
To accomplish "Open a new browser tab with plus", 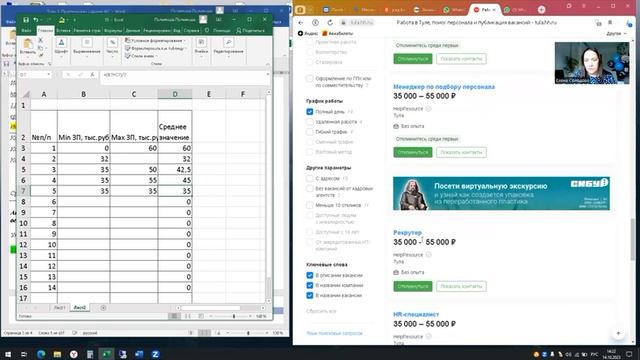I will pyautogui.click(x=541, y=9).
